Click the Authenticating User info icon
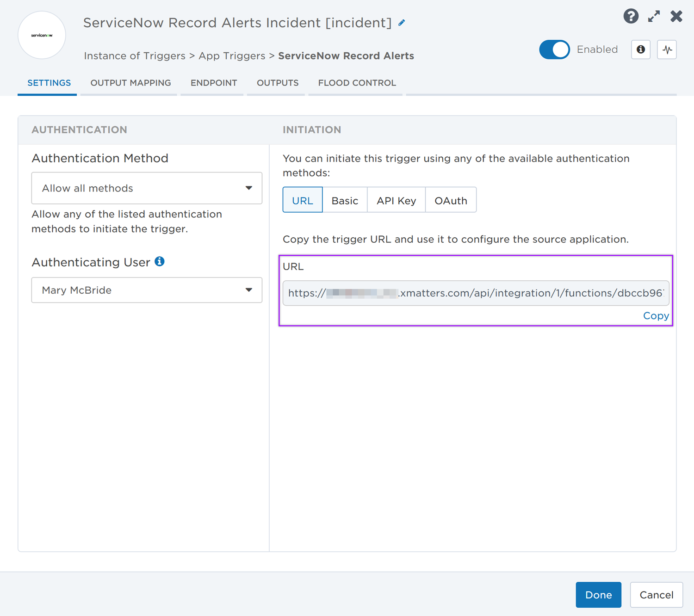The image size is (694, 616). coord(160,261)
